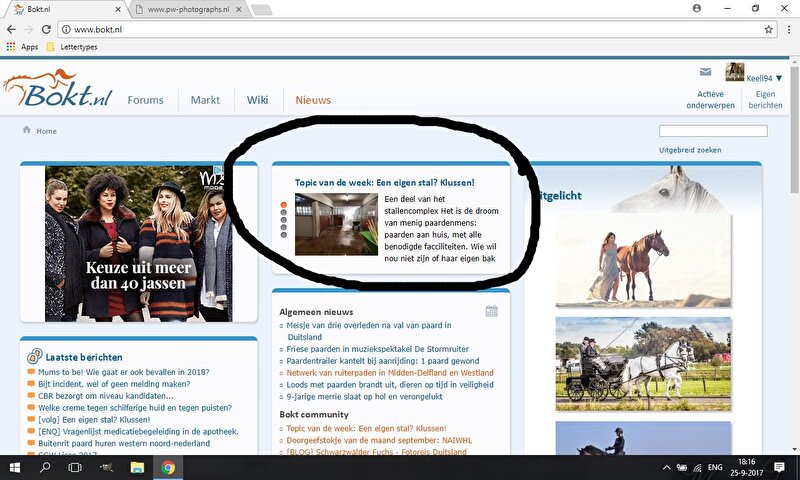This screenshot has width=800, height=480.
Task: Click the Chrome icon in the taskbar
Action: pos(167,467)
